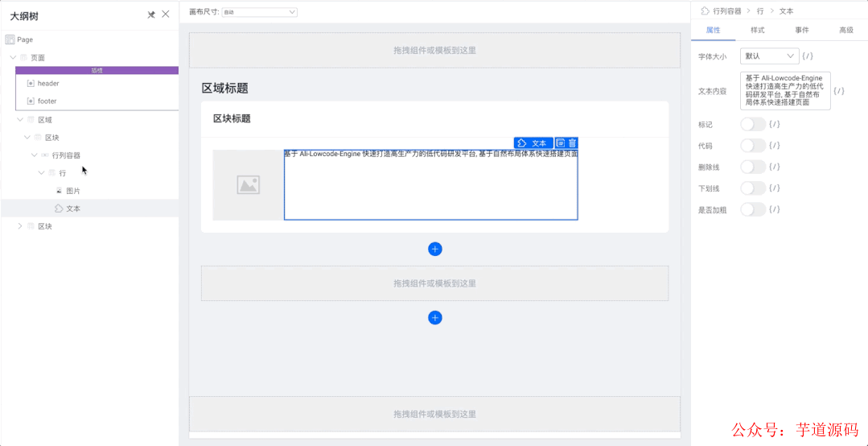Click the 区域标题 heading on canvas

[x=224, y=88]
